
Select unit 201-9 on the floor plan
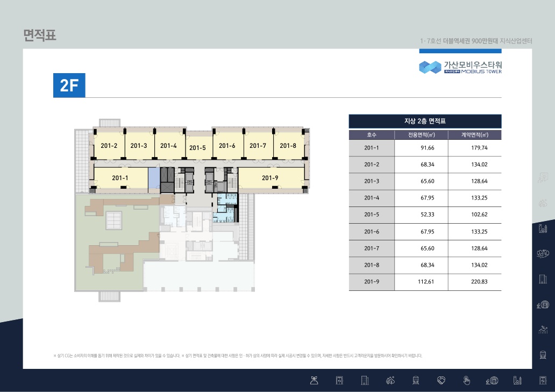270,178
